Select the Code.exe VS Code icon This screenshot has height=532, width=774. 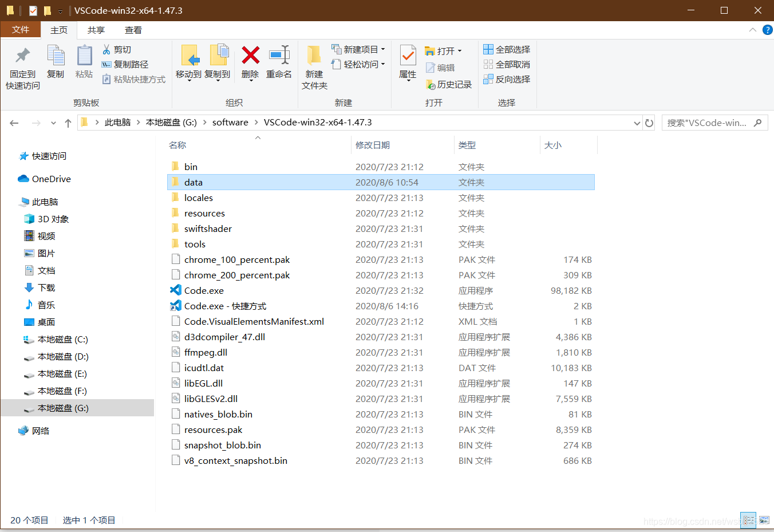tap(176, 290)
